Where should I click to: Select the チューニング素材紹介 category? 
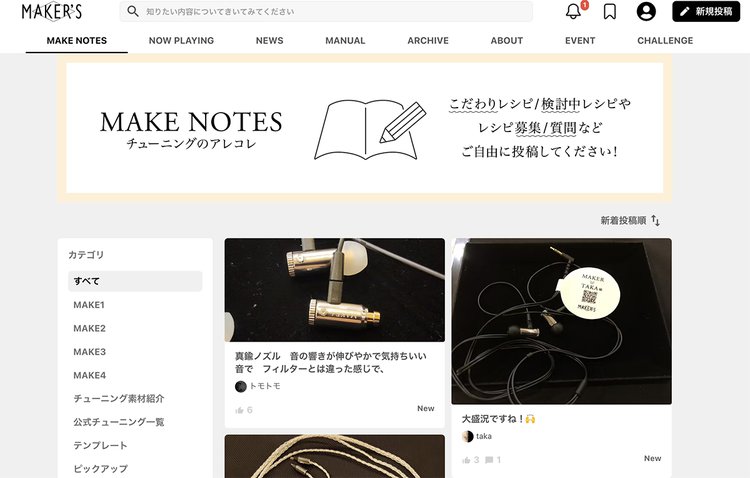119,399
